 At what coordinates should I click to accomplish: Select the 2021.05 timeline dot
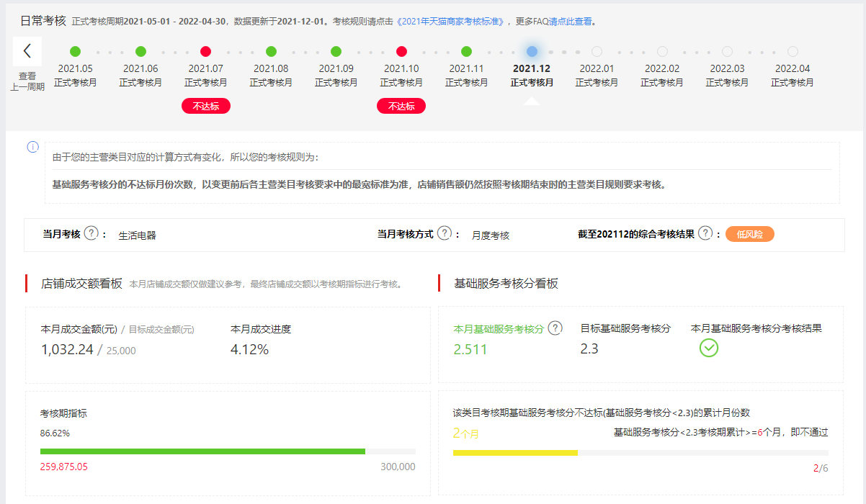point(76,51)
